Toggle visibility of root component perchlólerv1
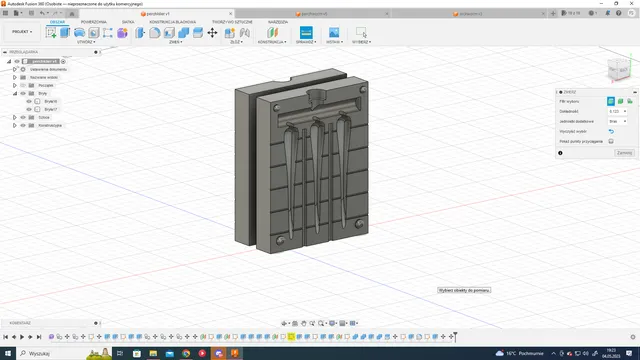This screenshot has width=640, height=360. pyautogui.click(x=17, y=61)
